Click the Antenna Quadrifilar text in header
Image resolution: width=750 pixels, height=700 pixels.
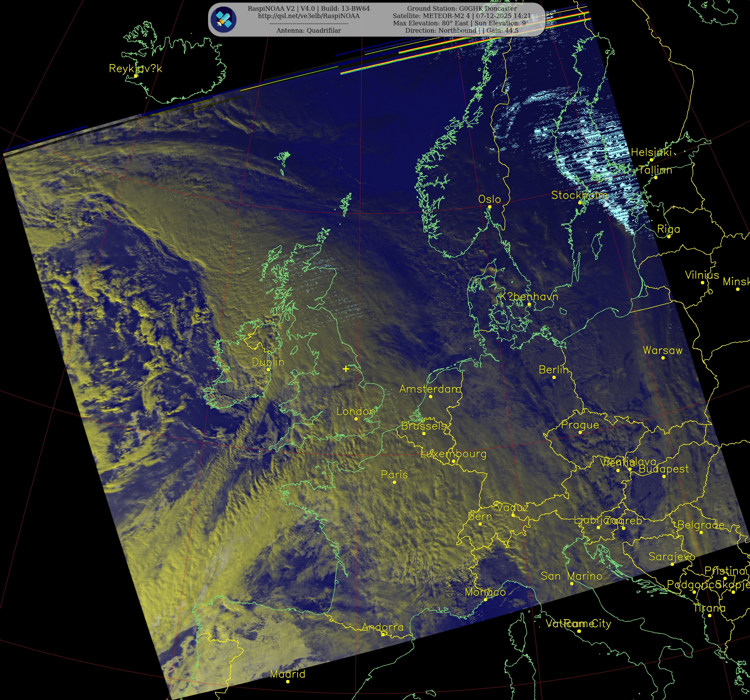[x=309, y=31]
